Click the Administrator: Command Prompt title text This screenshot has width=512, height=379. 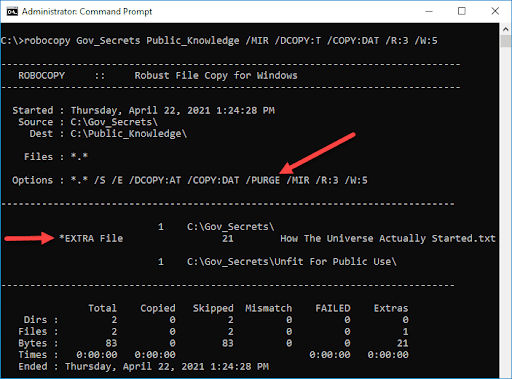tap(87, 12)
